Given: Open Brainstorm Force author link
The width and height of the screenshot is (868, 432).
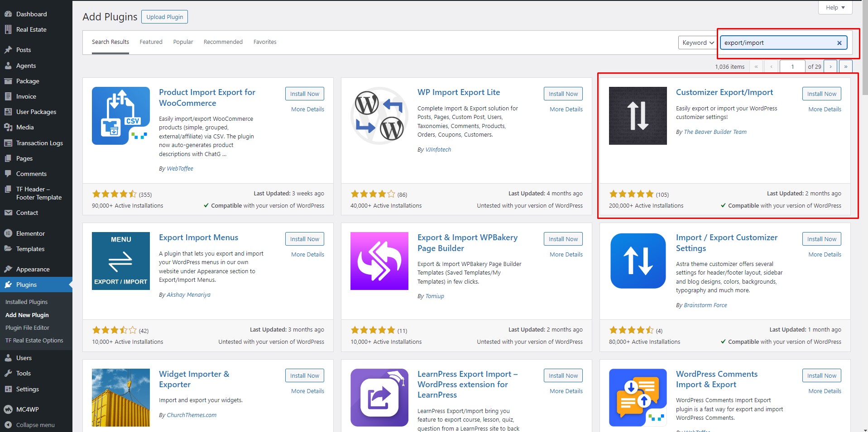Looking at the screenshot, I should tap(705, 305).
